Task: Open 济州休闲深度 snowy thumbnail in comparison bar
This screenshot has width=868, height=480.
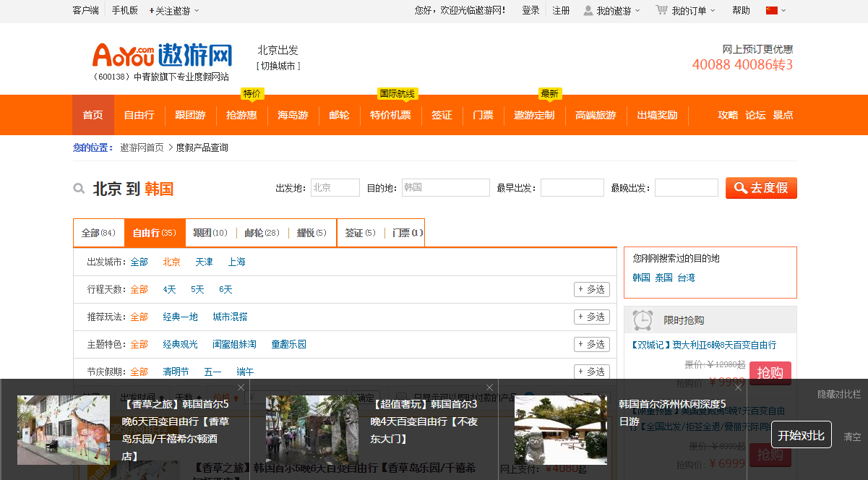Action: click(561, 429)
